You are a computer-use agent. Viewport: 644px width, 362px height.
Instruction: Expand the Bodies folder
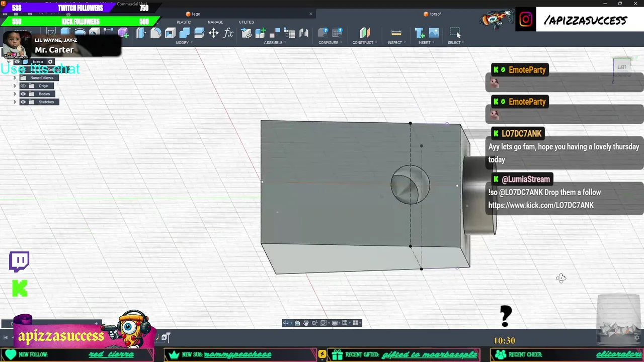(15, 94)
